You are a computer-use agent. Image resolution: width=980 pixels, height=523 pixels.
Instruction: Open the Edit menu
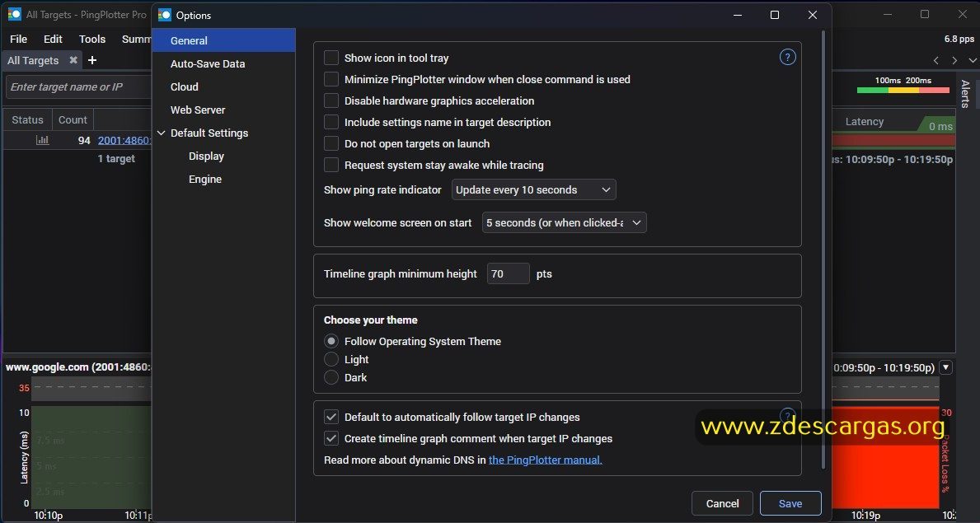53,39
